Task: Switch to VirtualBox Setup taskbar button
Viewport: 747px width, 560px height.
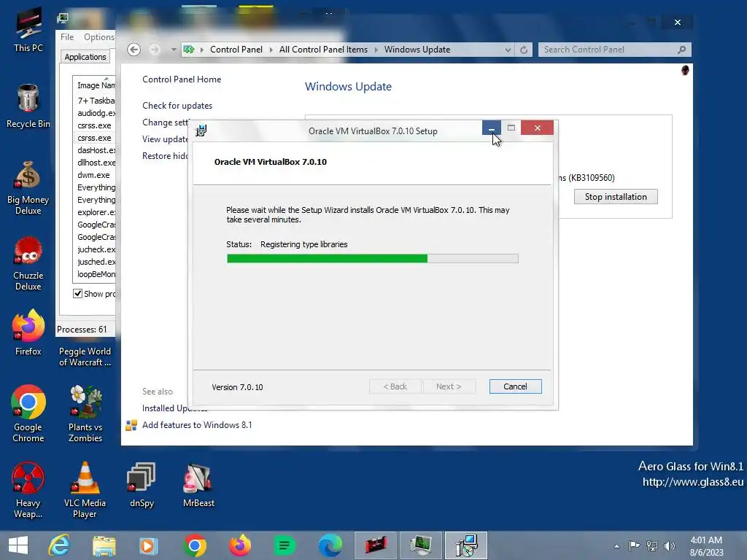Action: tap(466, 545)
